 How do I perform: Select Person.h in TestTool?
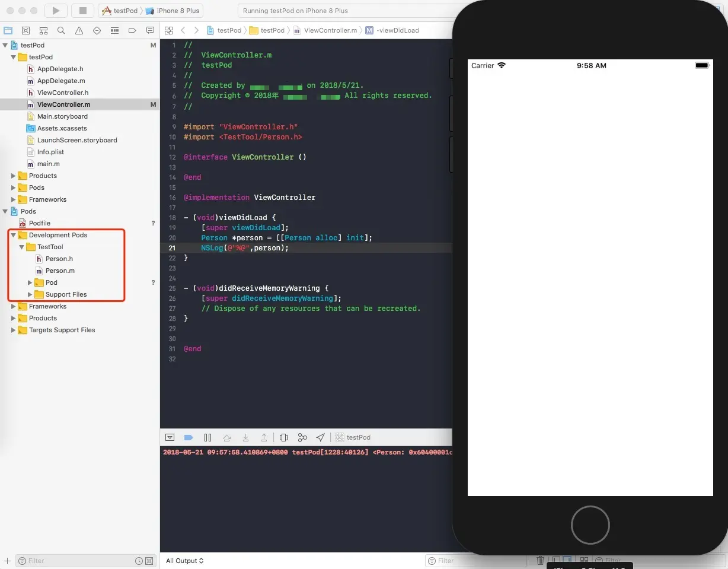55,259
